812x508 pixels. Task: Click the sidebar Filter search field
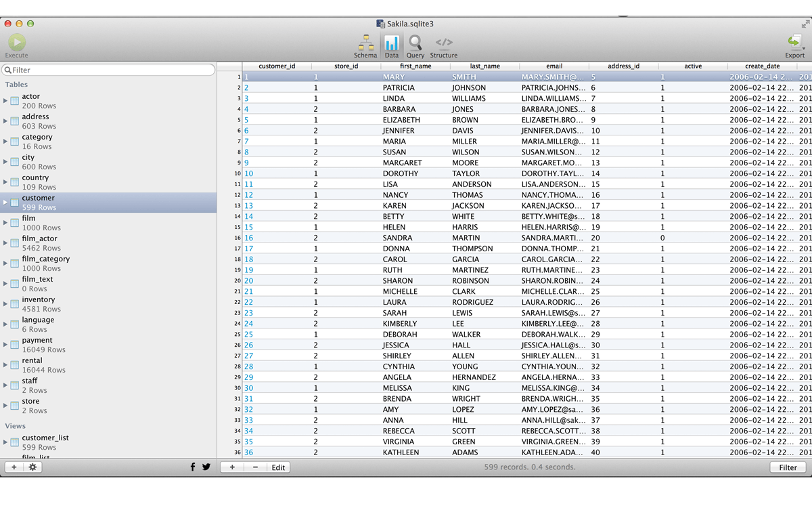tap(108, 70)
